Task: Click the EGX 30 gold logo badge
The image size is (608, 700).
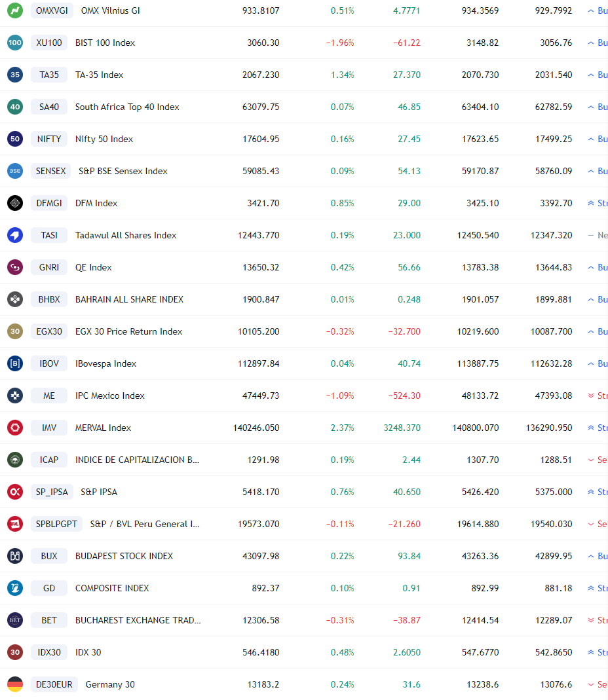Action: coord(15,332)
